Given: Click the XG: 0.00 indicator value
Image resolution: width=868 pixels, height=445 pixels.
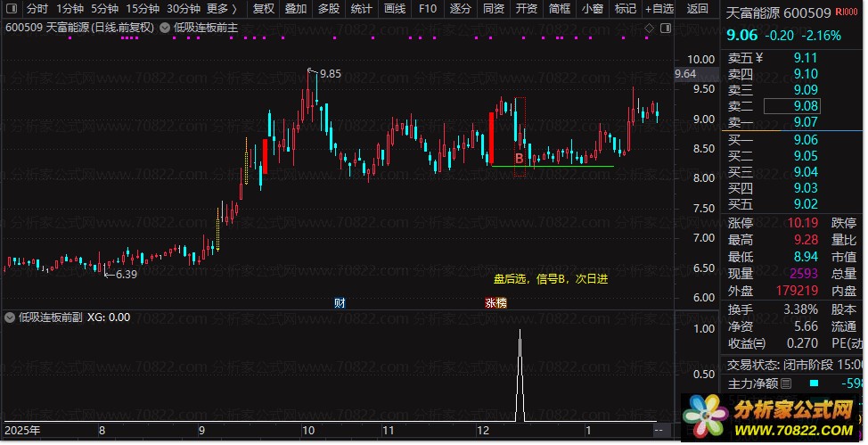Looking at the screenshot, I should click(x=109, y=317).
